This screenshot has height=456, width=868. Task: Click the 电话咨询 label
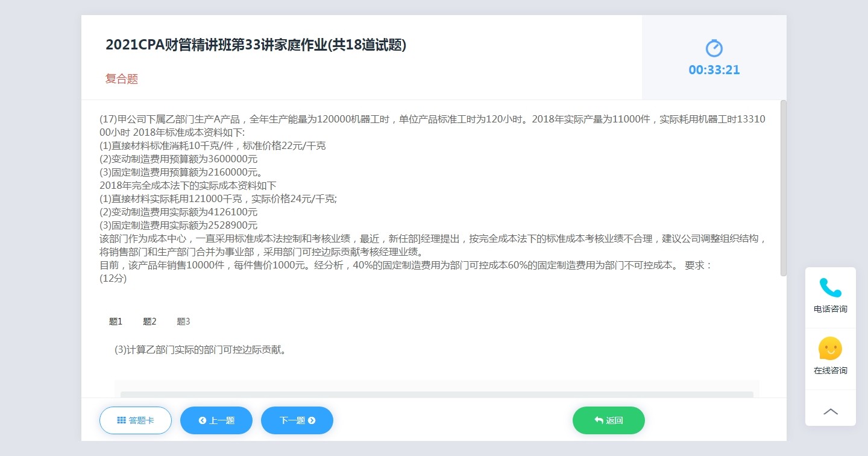[x=831, y=309]
